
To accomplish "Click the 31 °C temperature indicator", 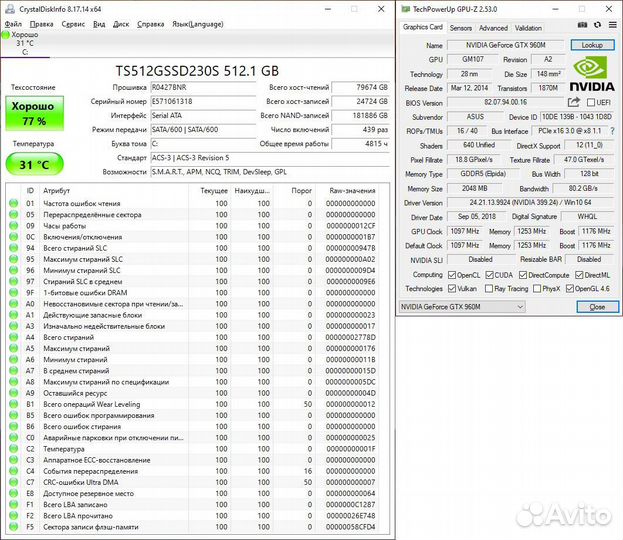I will [x=34, y=164].
